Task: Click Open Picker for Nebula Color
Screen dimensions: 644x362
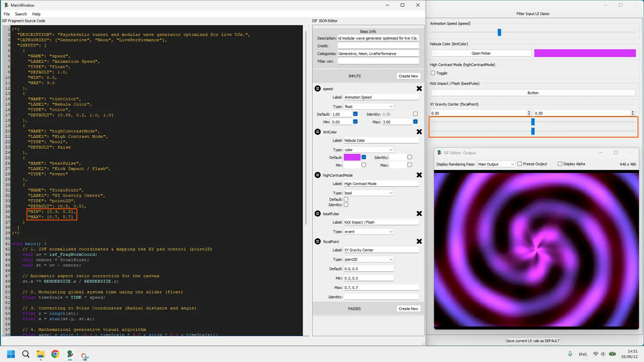Action: [481, 53]
